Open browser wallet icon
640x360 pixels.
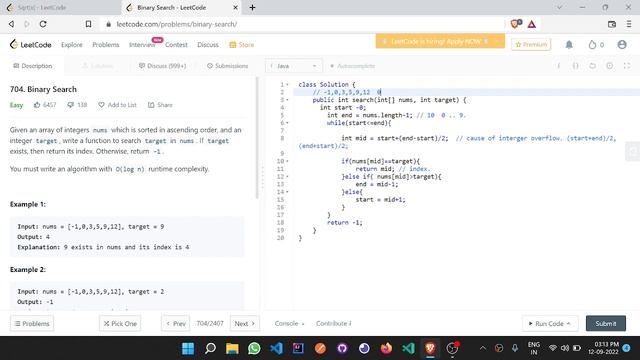point(611,24)
